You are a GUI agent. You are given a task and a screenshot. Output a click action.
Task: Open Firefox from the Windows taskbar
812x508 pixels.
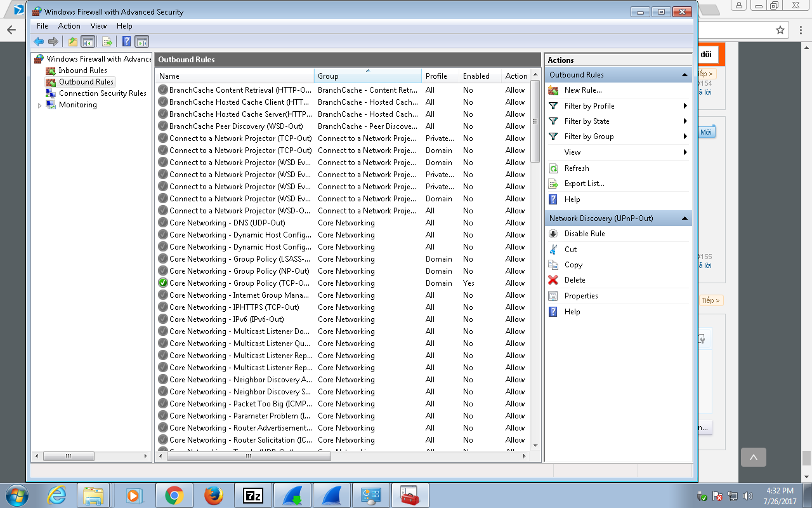click(214, 495)
